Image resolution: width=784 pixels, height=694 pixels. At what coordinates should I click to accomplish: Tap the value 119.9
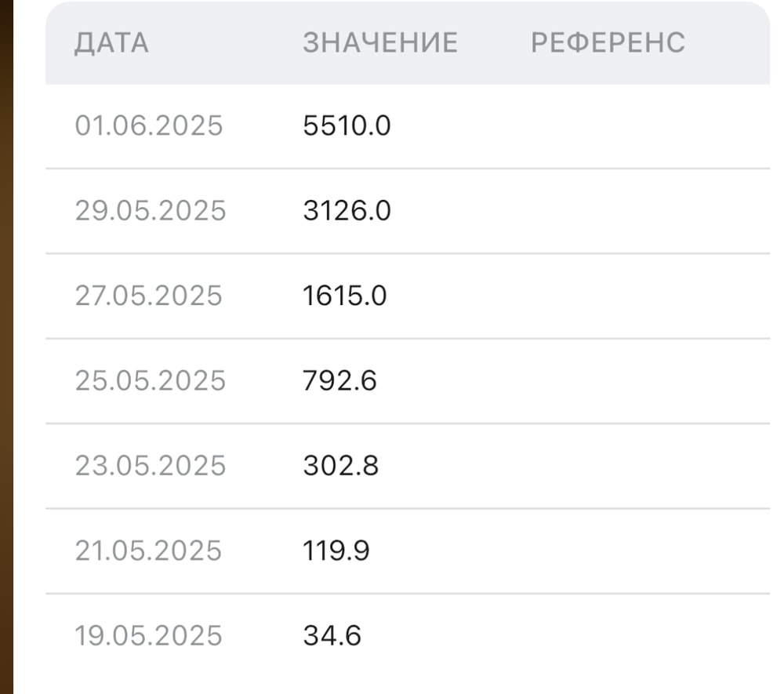point(337,550)
